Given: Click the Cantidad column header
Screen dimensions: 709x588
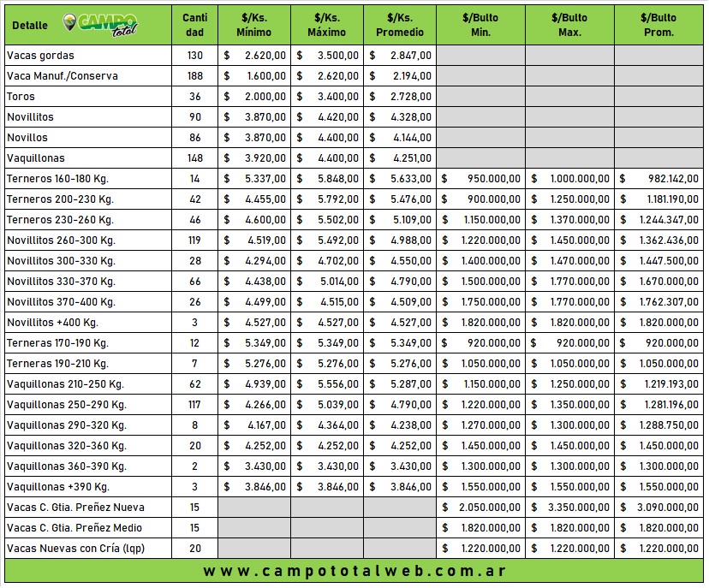Looking at the screenshot, I should pos(195,25).
